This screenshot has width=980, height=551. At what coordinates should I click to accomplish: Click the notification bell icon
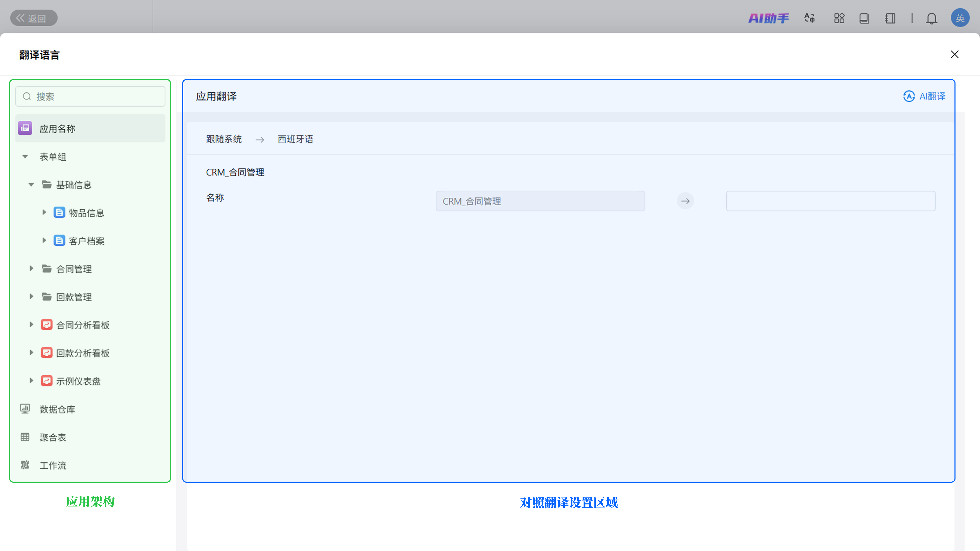(931, 18)
